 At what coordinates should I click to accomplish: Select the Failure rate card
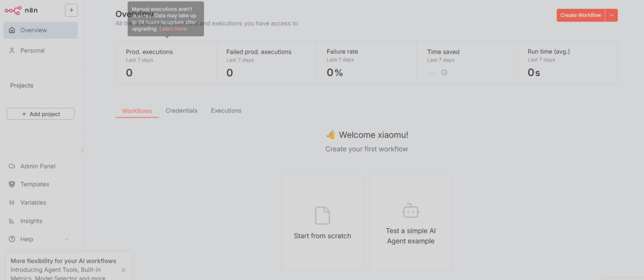coord(366,63)
